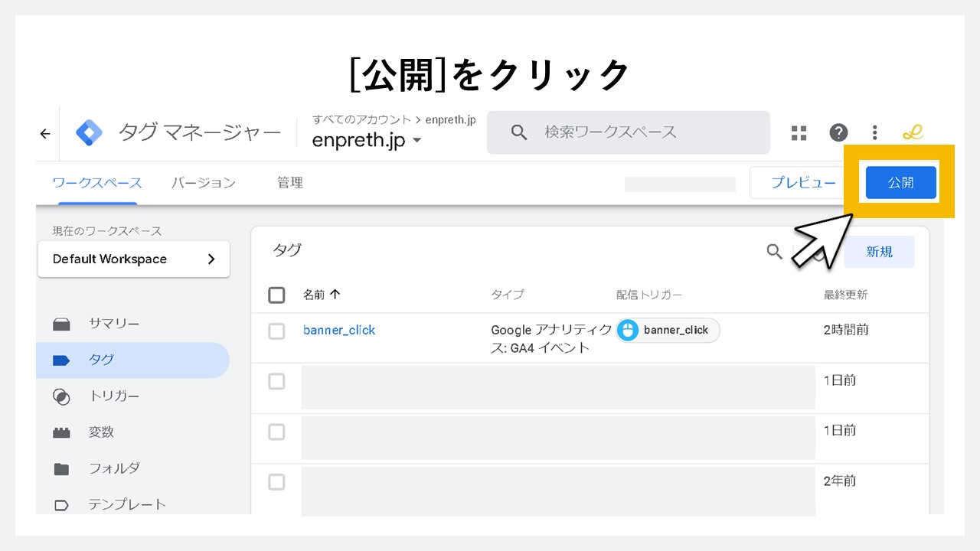980x551 pixels.
Task: Switch to the 管理 tab
Action: pyautogui.click(x=290, y=182)
